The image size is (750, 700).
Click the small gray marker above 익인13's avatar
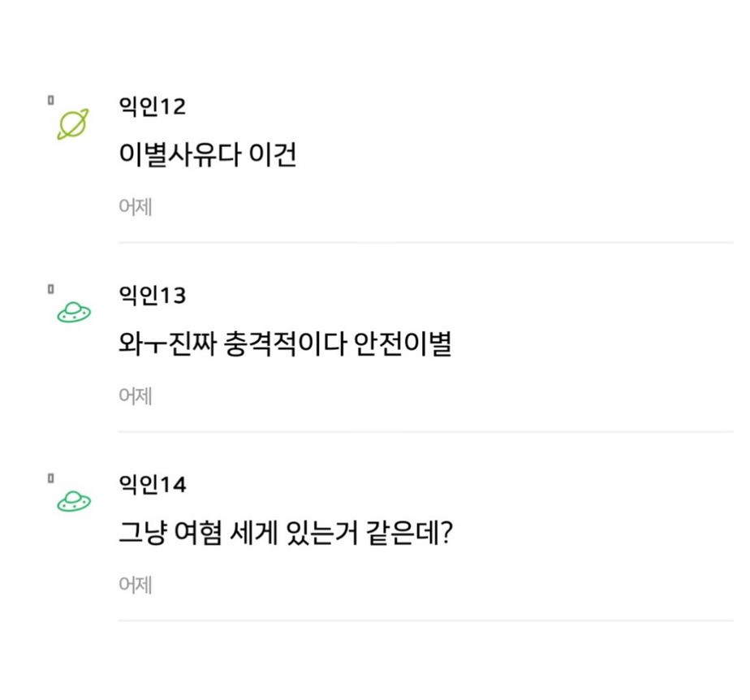point(51,288)
